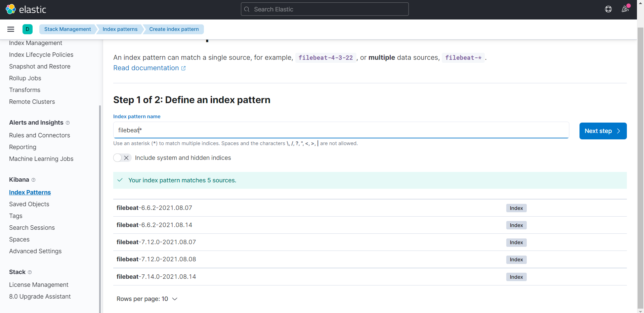The image size is (644, 313).
Task: Toggle Include system and hidden indices
Action: coord(122,158)
